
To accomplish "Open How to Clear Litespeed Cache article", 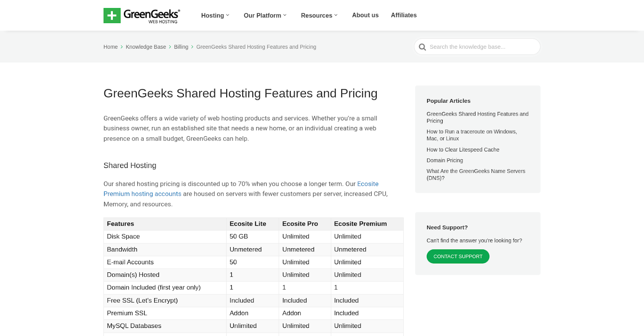I will [x=463, y=149].
